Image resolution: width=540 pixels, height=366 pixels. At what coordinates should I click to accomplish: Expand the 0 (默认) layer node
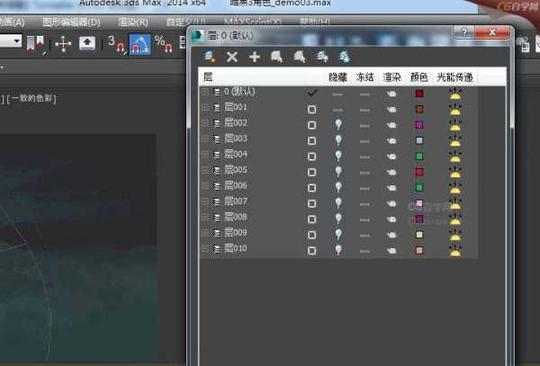pos(205,92)
